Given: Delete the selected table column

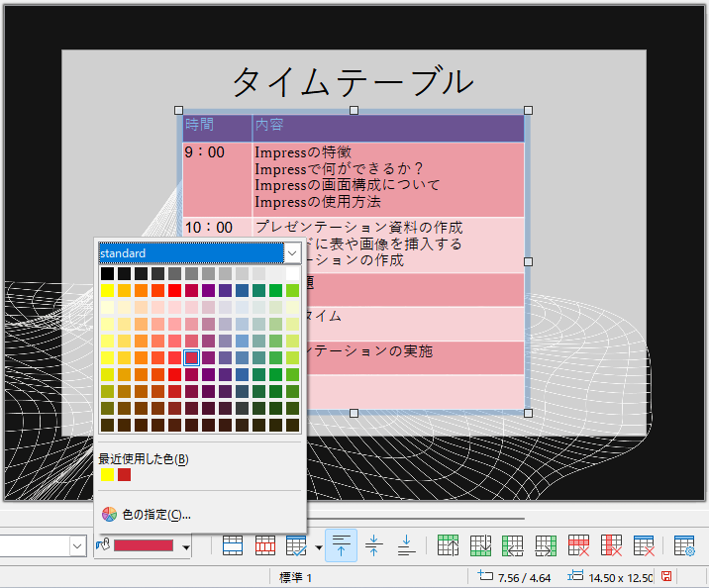Looking at the screenshot, I should [611, 545].
